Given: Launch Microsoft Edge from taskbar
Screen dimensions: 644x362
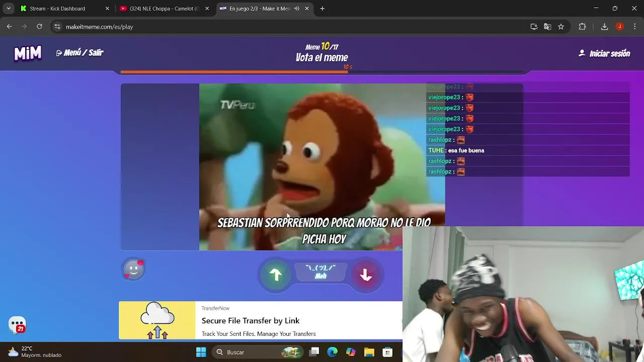Looking at the screenshot, I should tap(332, 352).
